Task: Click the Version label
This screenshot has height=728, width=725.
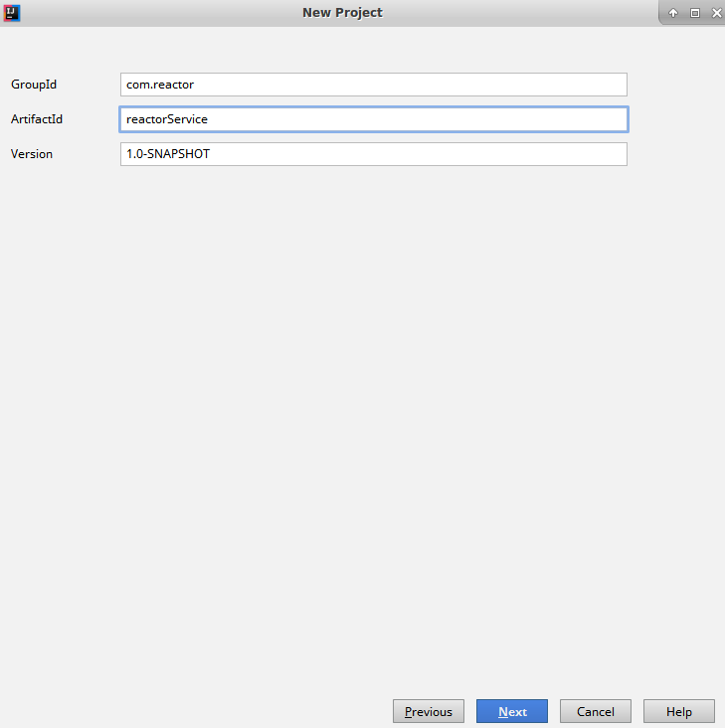Action: click(x=32, y=154)
